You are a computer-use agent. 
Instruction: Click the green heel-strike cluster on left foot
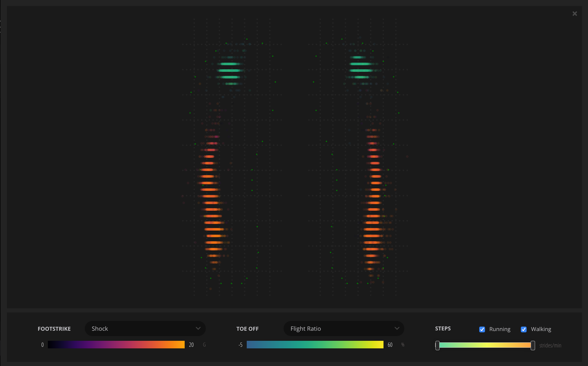coord(231,70)
